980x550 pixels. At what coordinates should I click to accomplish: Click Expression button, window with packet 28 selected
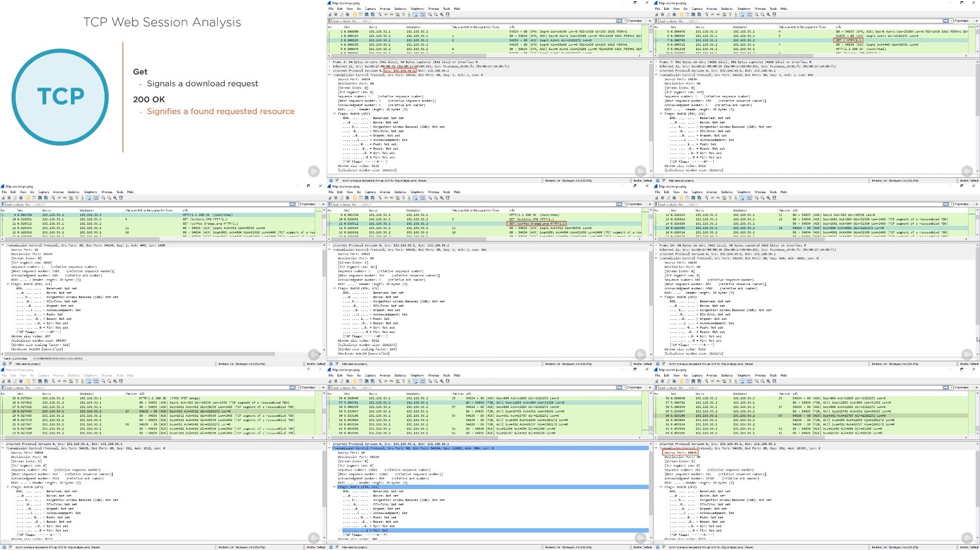(308, 387)
